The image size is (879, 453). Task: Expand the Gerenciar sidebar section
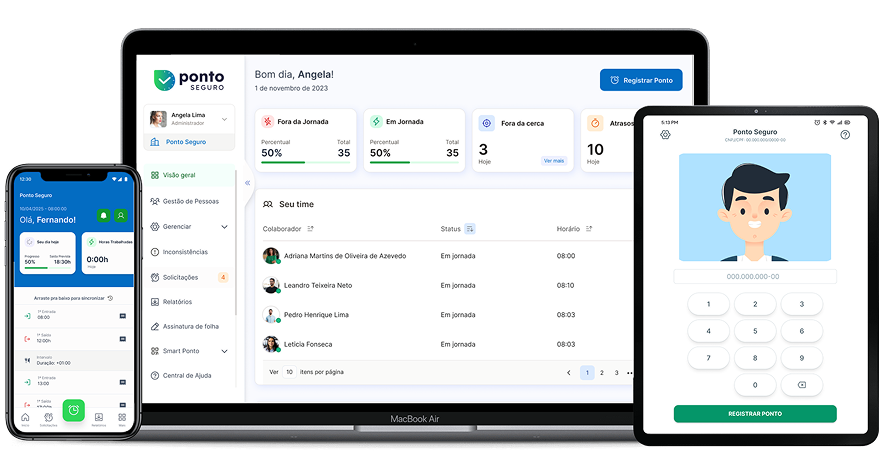click(224, 227)
